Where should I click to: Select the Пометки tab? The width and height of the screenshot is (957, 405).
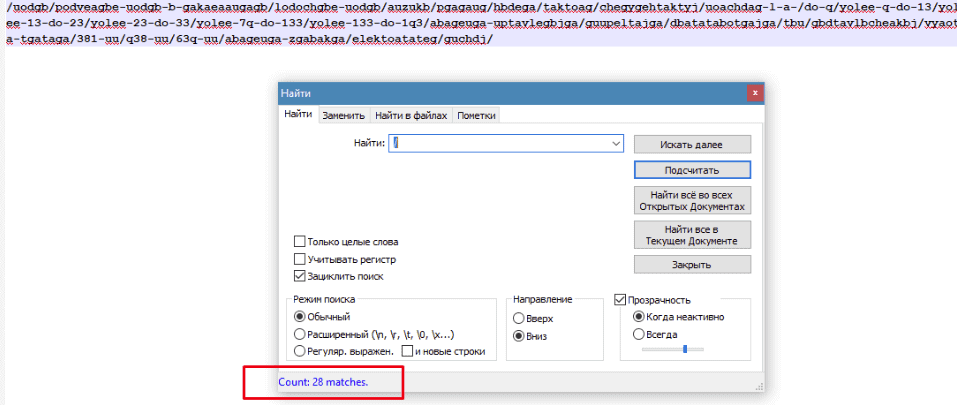tap(476, 115)
